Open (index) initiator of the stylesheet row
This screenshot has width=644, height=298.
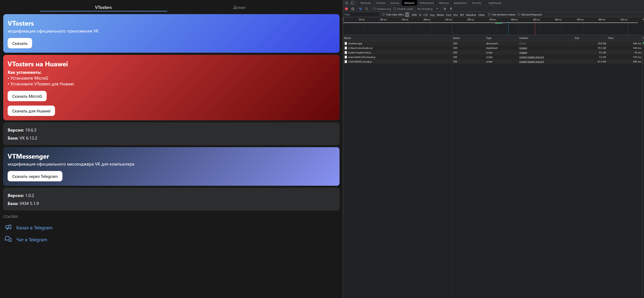coord(523,48)
